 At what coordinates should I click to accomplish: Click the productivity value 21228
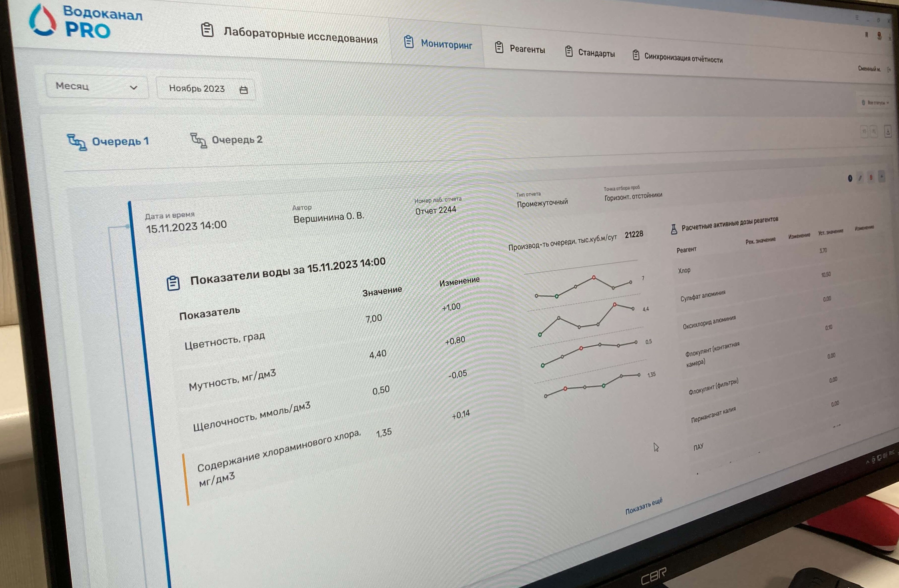point(634,235)
